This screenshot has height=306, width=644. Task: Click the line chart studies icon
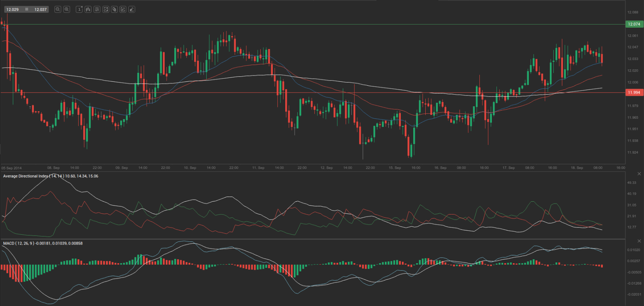click(105, 9)
